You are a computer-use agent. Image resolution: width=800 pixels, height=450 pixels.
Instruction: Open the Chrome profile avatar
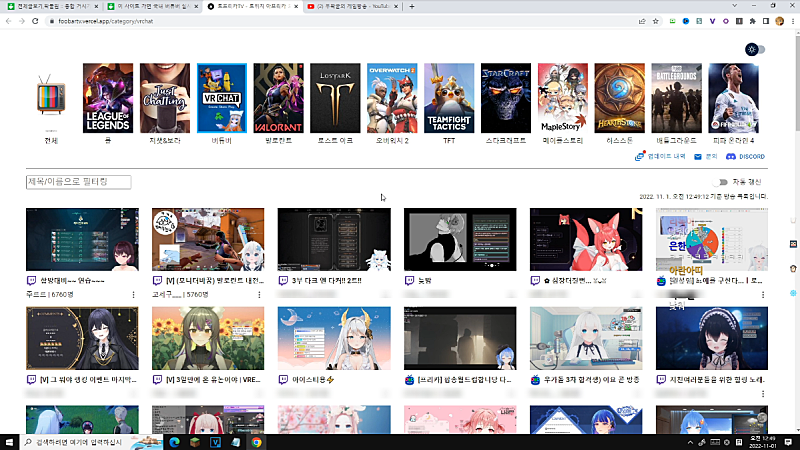779,21
